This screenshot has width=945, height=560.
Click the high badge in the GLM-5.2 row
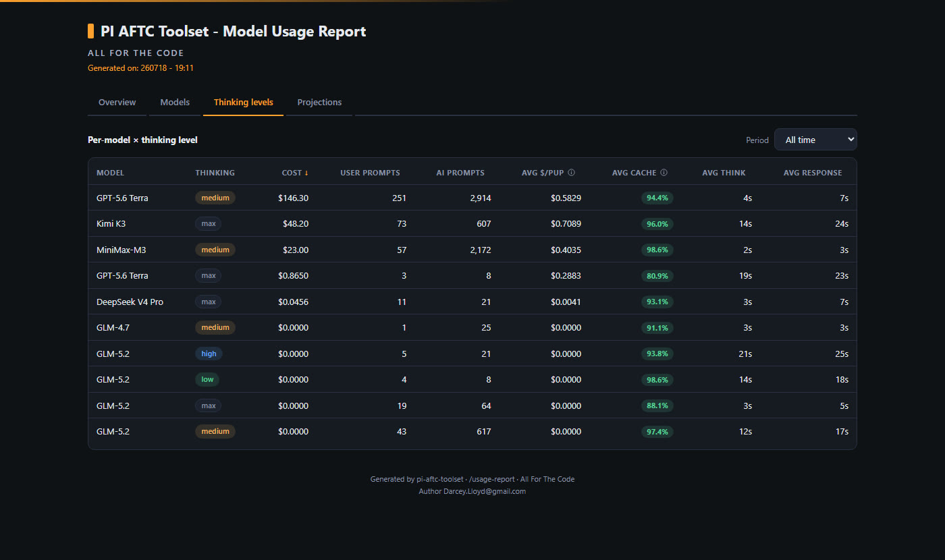coord(209,354)
